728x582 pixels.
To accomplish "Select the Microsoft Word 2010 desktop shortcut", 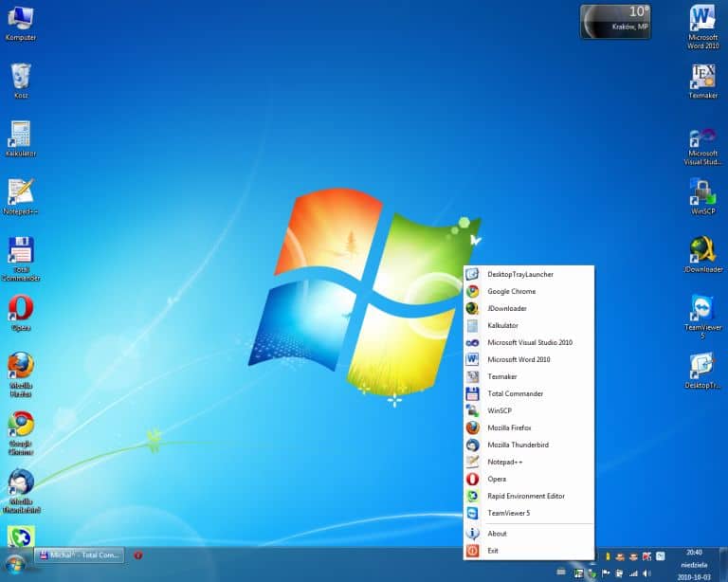I will tap(703, 27).
